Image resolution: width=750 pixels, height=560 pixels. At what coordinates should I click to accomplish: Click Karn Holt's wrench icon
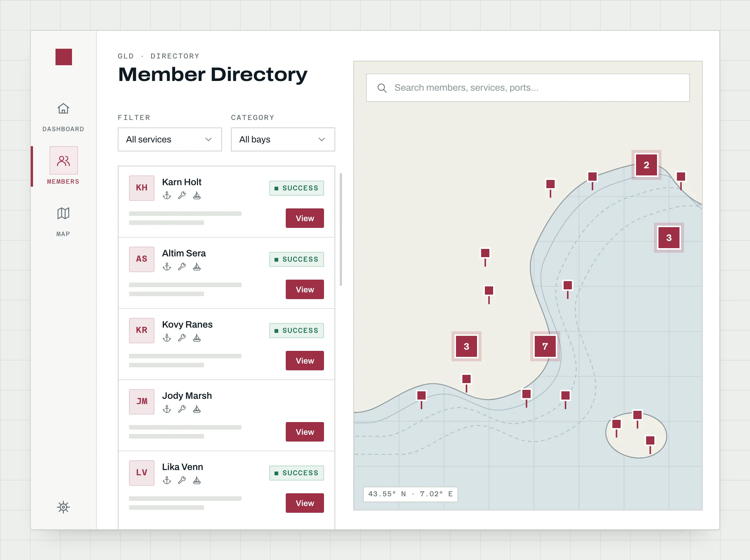click(x=182, y=196)
